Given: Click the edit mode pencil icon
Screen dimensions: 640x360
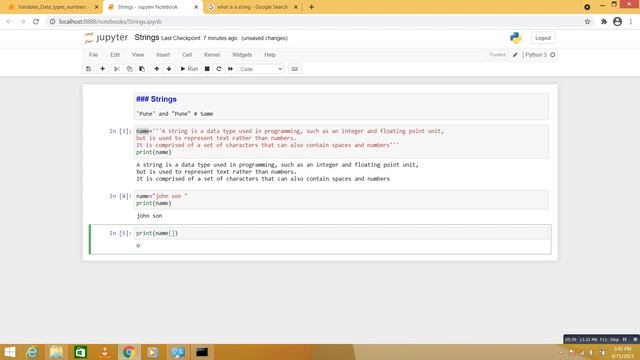Looking at the screenshot, I should click(x=515, y=55).
